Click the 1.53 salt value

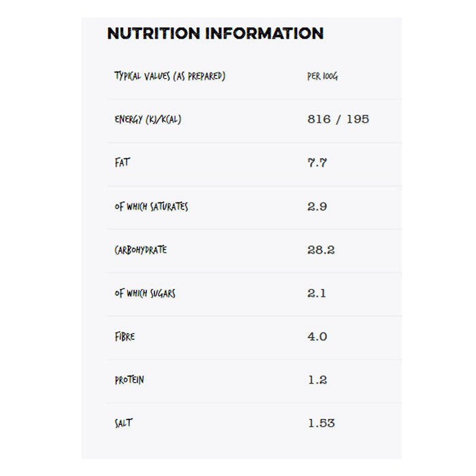[321, 423]
